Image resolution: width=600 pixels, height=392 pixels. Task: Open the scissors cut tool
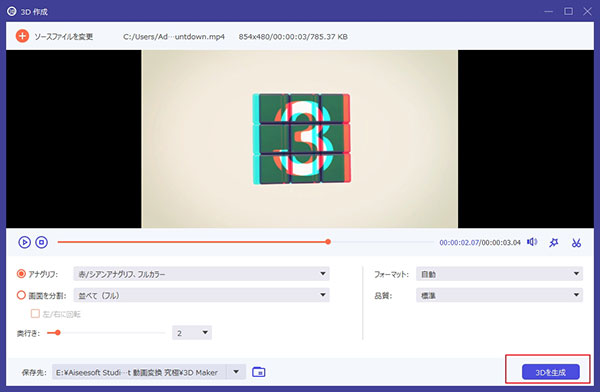(x=576, y=242)
